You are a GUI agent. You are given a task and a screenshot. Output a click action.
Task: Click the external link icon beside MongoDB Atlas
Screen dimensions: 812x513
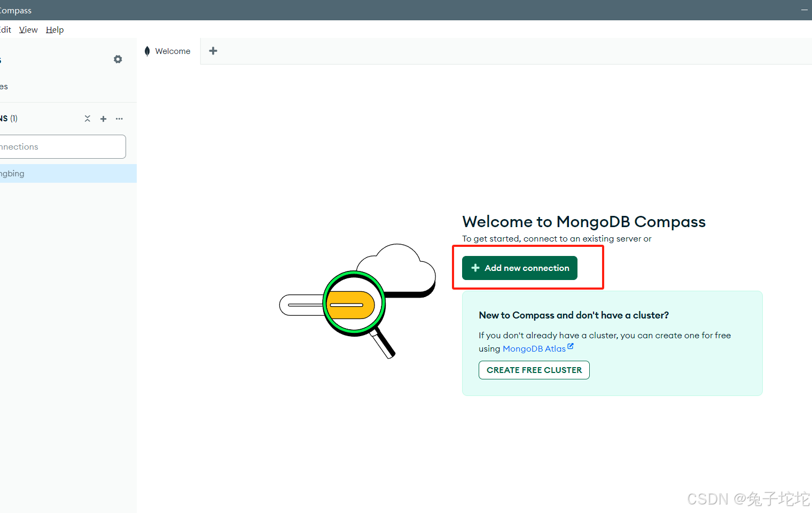click(x=571, y=346)
